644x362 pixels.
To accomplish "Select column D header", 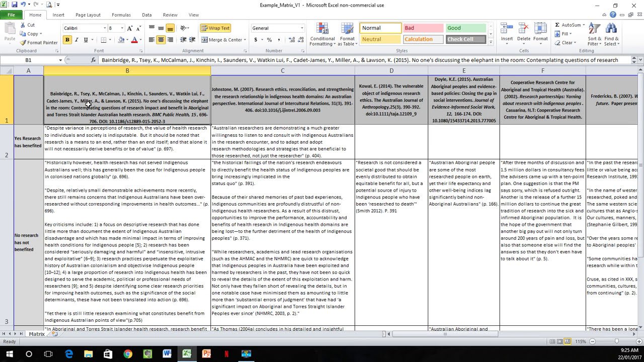I will pos(391,71).
